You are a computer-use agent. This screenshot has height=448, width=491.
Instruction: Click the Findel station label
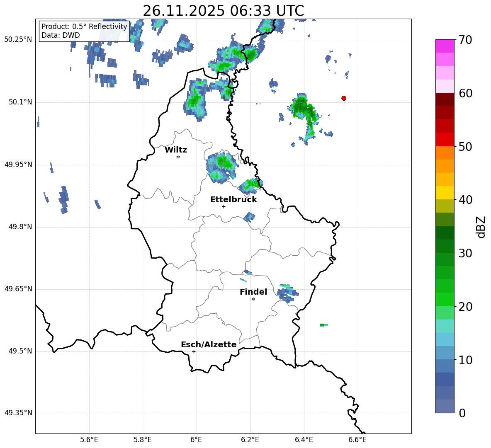(x=253, y=292)
